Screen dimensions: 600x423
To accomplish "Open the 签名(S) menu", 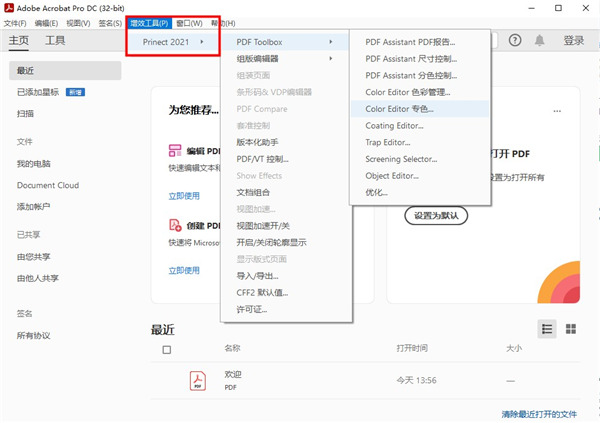I will click(110, 23).
